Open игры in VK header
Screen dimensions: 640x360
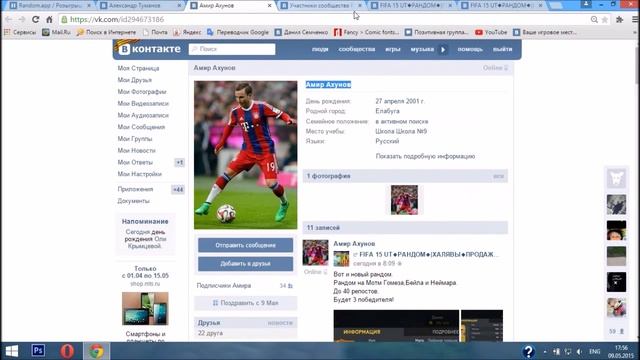point(393,49)
